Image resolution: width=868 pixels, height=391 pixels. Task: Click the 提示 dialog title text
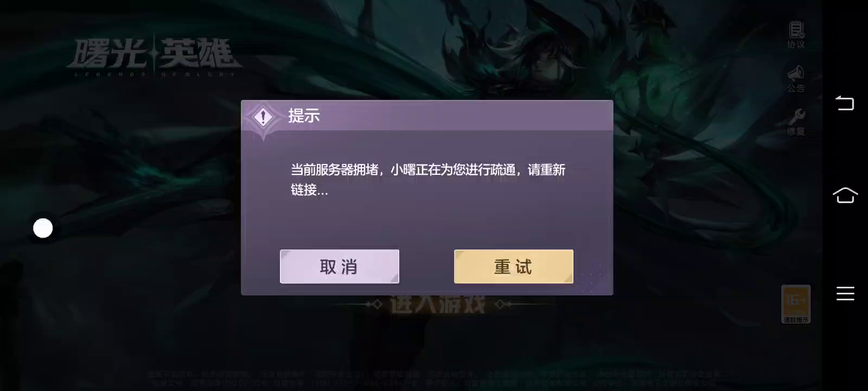[x=304, y=116]
